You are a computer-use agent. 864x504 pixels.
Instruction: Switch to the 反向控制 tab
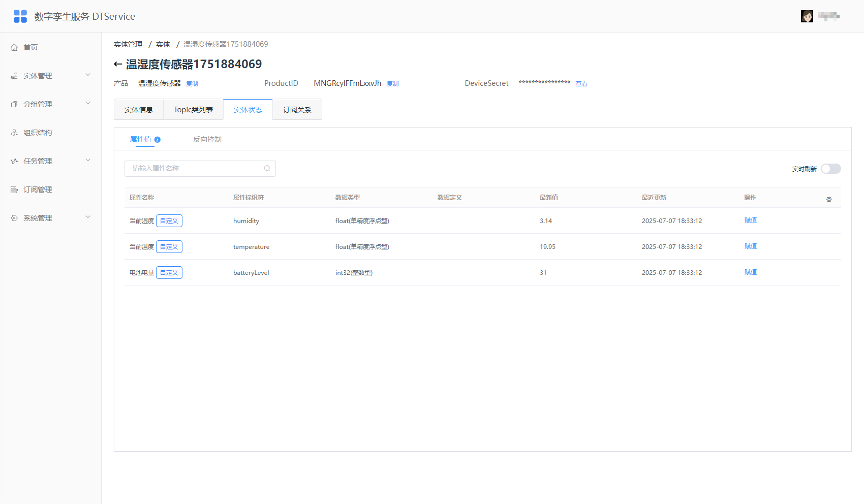[x=207, y=139]
